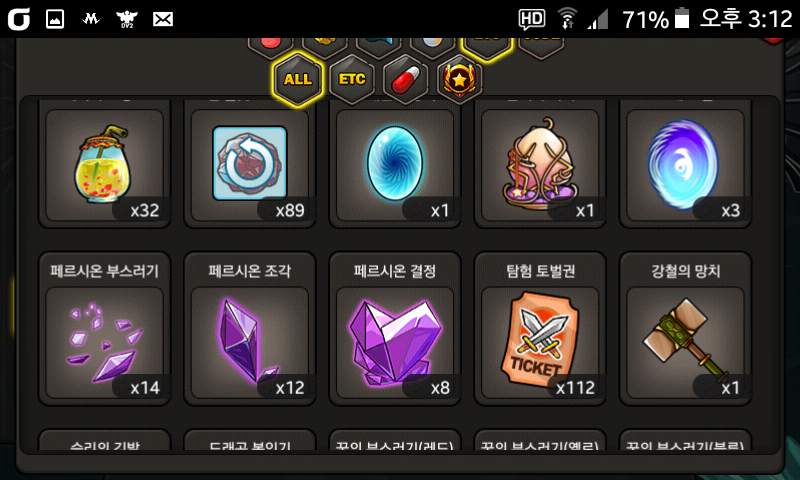Open the 탐험 토벌권 ticket item

(x=540, y=329)
